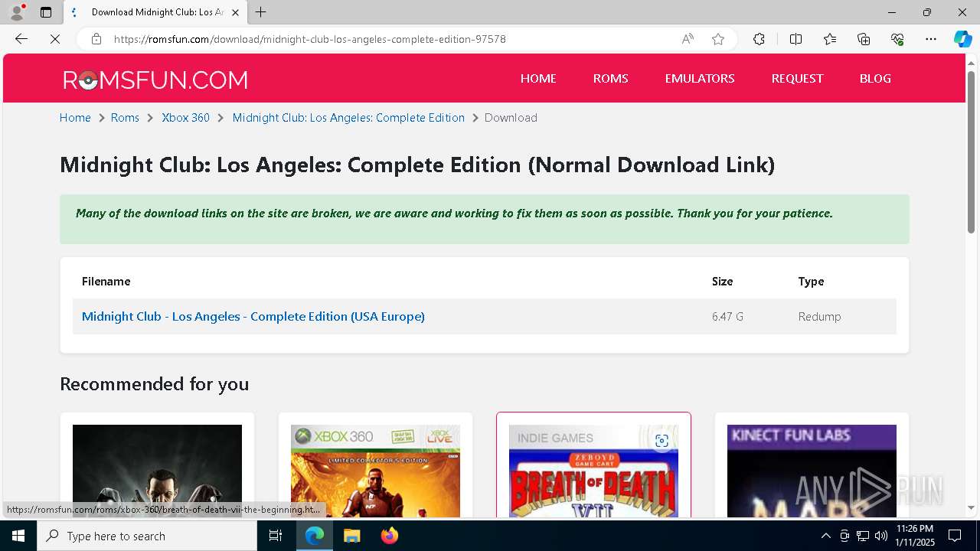The image size is (980, 551).
Task: Open the Edge profile icon
Action: [16, 12]
